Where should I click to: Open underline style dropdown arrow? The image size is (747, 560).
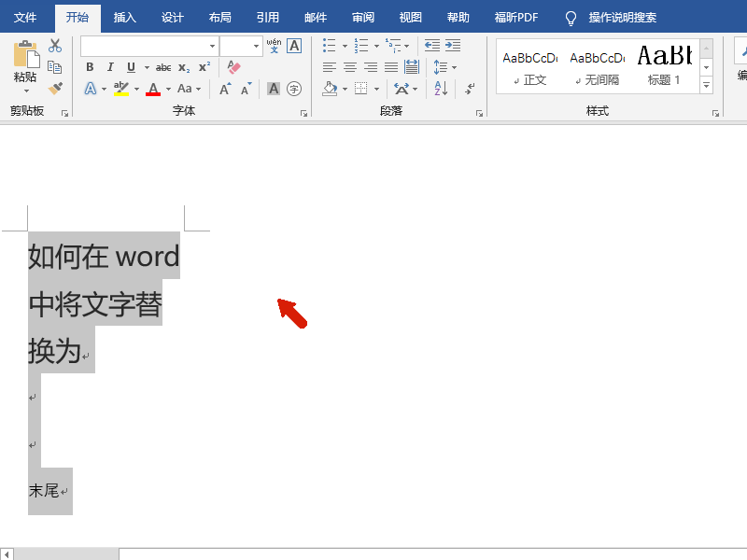(x=147, y=67)
